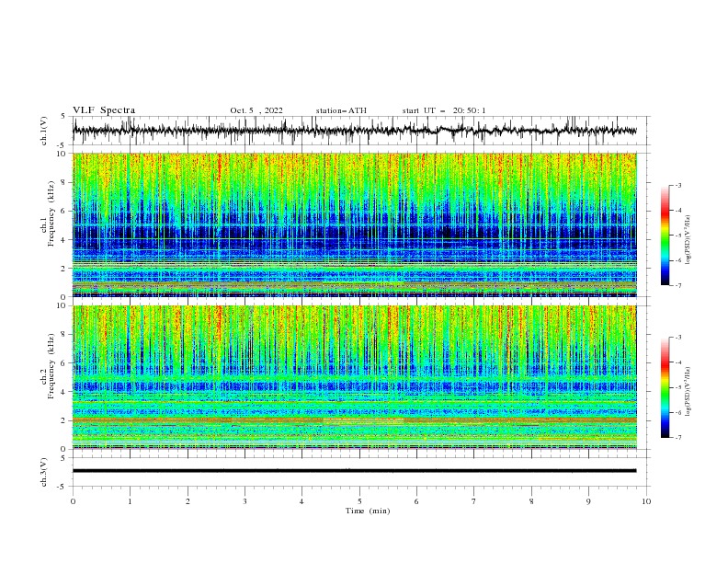Click time axis tick label "7"
This screenshot has height=563, width=728.
click(474, 501)
